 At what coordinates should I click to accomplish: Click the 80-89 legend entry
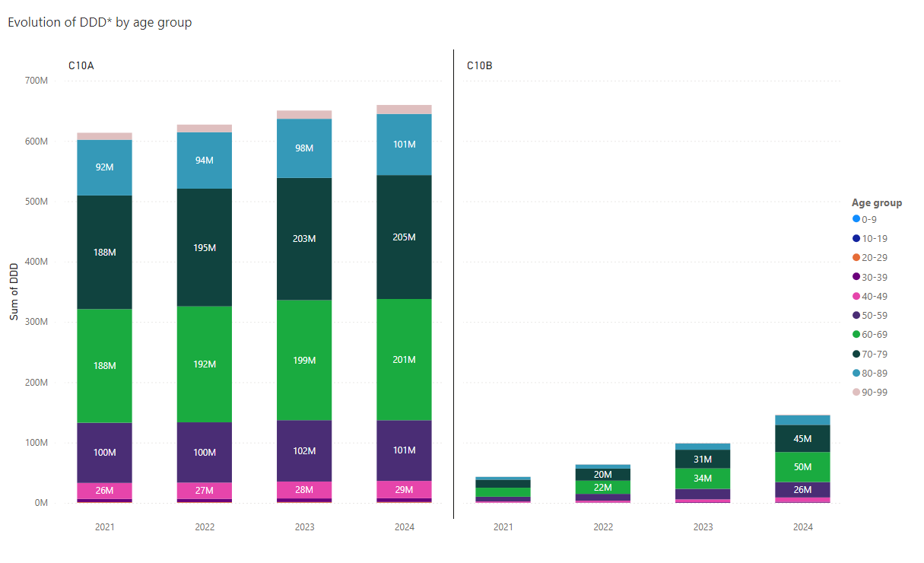point(870,373)
